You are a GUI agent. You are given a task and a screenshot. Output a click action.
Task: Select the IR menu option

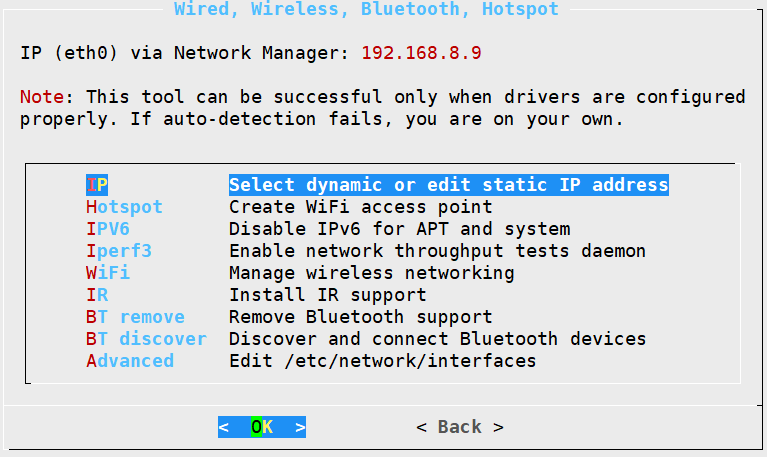coord(97,295)
